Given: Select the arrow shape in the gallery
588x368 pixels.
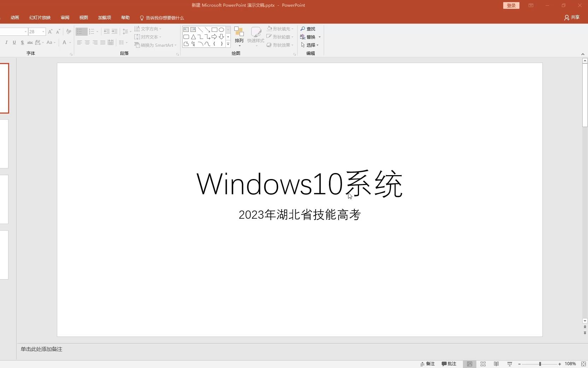Looking at the screenshot, I should 215,37.
